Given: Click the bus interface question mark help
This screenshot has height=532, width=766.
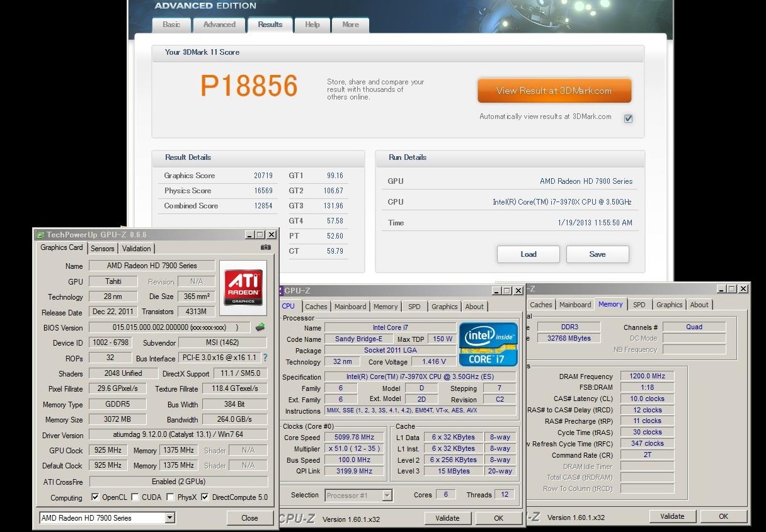Looking at the screenshot, I should click(265, 358).
